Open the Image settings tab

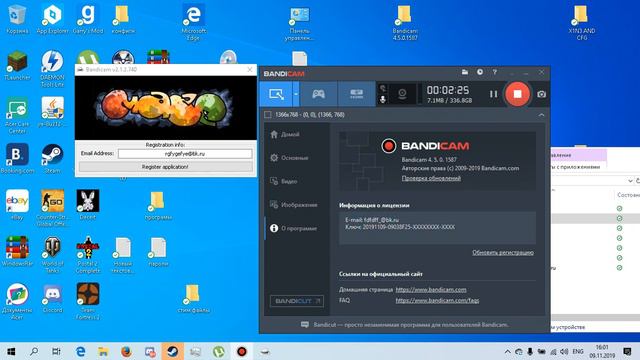293,205
